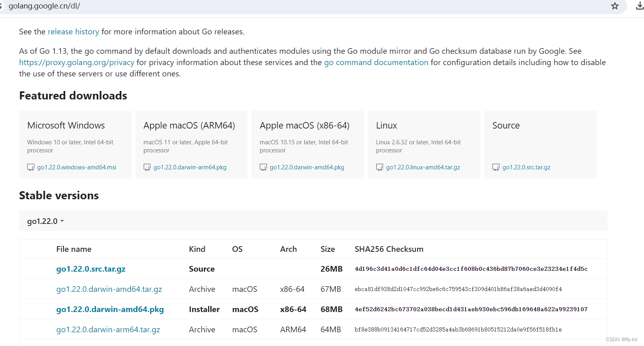Click the download icon beside featured go1.22.0.darwin-amd64.pkg

[x=263, y=167]
